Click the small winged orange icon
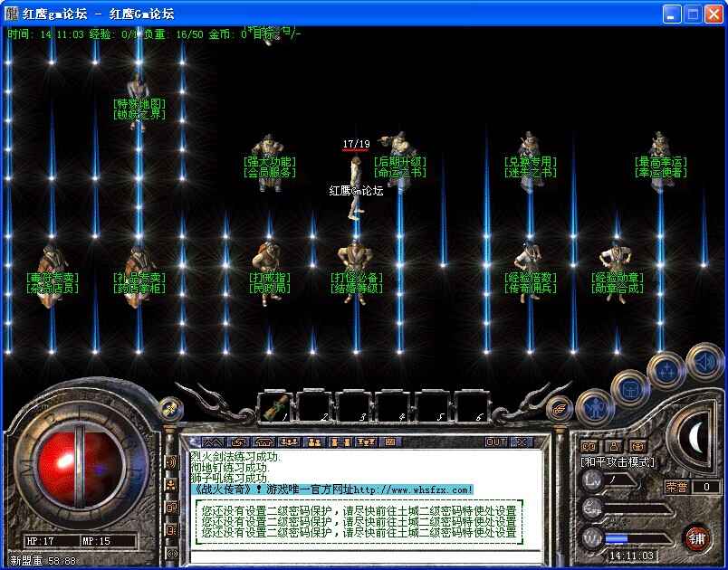This screenshot has height=570, width=728. point(560,408)
